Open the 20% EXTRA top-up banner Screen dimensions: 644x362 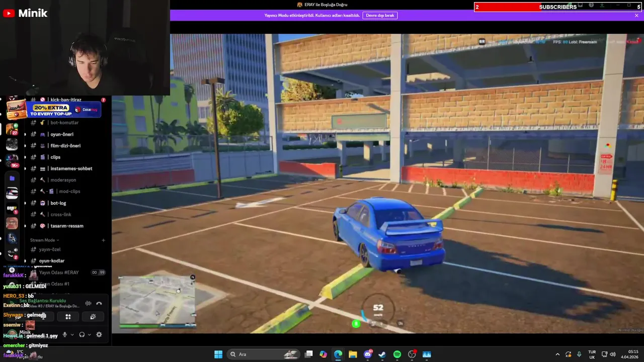point(53,110)
